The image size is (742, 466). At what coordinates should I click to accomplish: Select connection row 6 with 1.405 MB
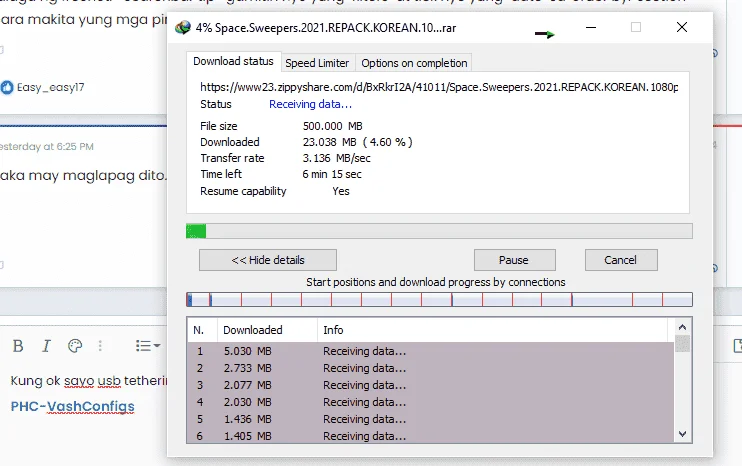pos(431,435)
